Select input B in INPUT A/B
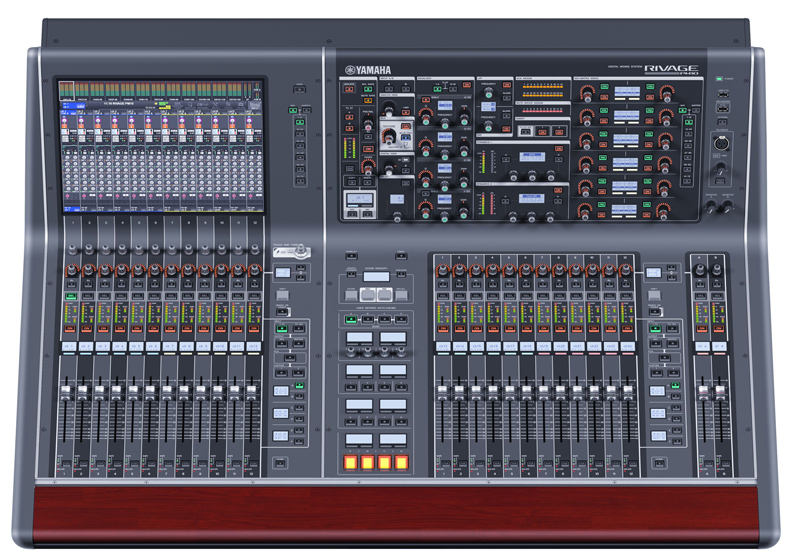The height and width of the screenshot is (559, 800). [405, 89]
